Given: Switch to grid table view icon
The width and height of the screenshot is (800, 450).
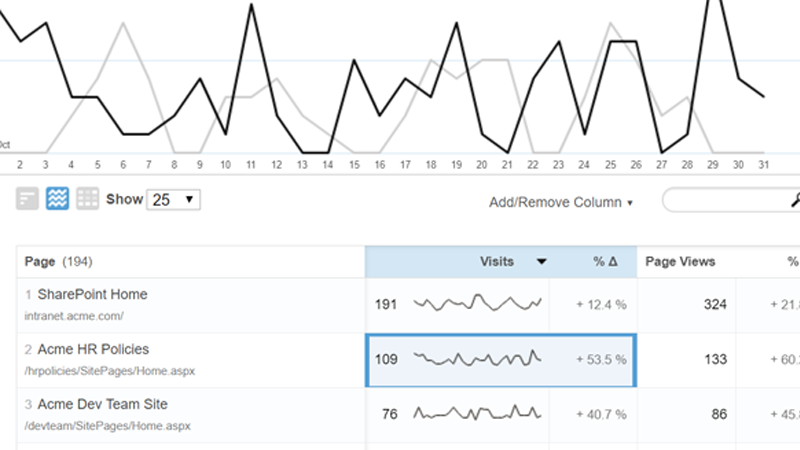Looking at the screenshot, I should click(87, 198).
